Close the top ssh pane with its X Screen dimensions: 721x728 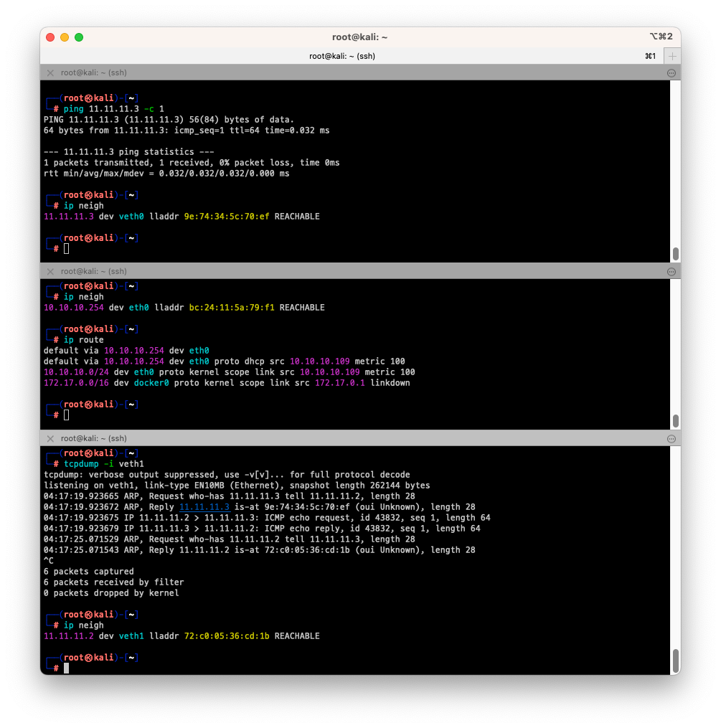51,73
